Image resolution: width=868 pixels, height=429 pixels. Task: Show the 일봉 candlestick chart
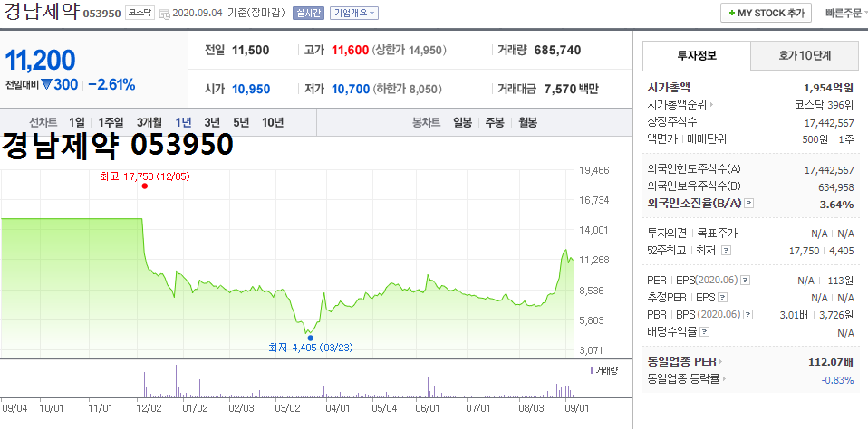coord(462,123)
